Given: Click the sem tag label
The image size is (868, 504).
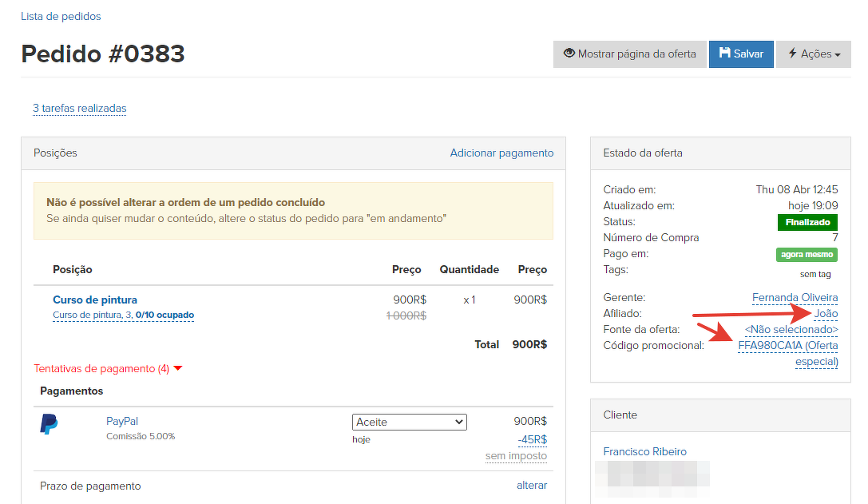Looking at the screenshot, I should click(x=814, y=274).
